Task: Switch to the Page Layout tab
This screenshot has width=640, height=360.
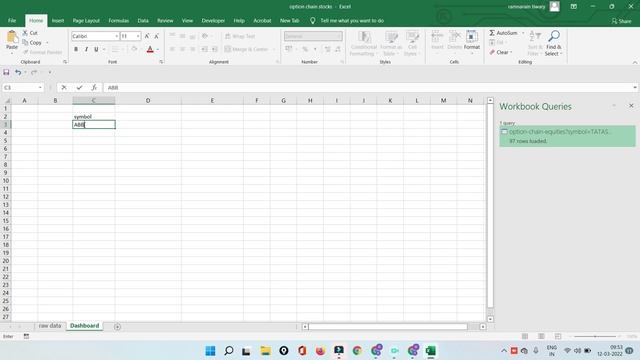Action: [x=86, y=20]
